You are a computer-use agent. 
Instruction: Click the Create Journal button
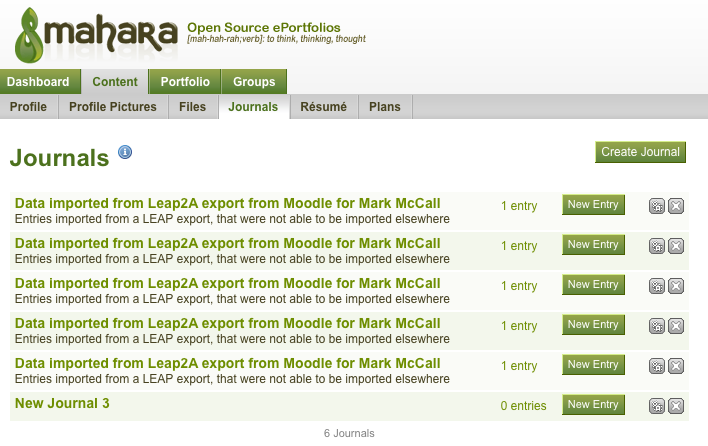coord(640,152)
